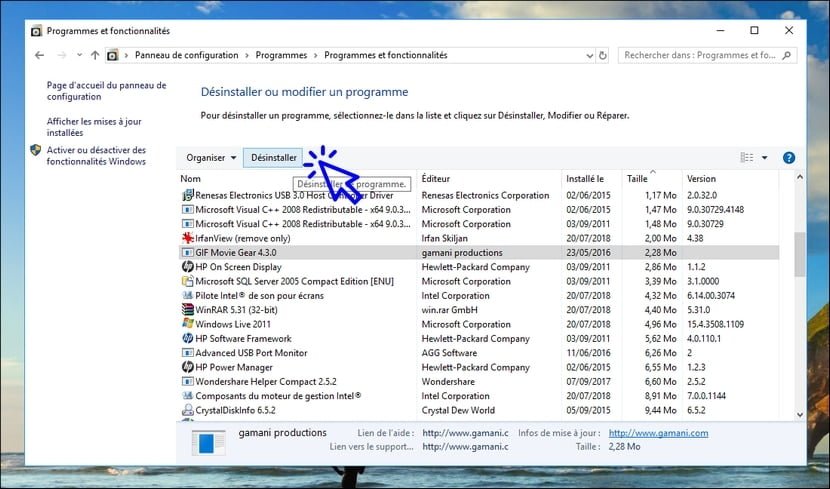Click the Windows features shield icon
The image size is (830, 489).
point(35,150)
